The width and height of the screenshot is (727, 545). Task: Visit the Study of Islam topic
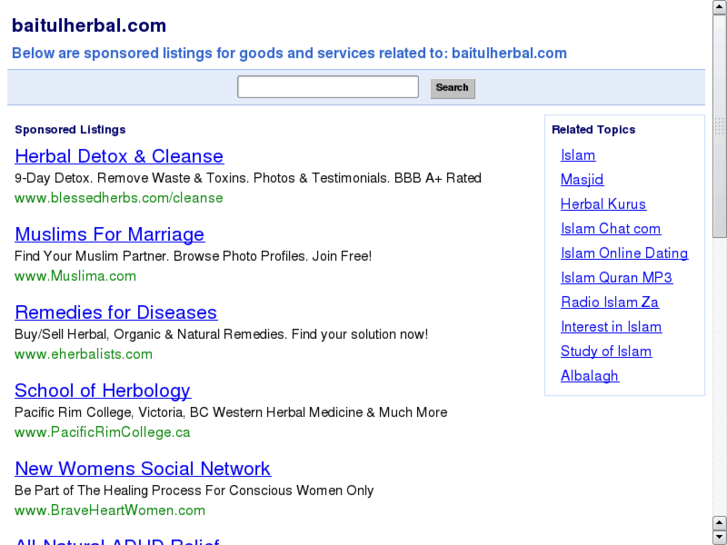point(606,351)
